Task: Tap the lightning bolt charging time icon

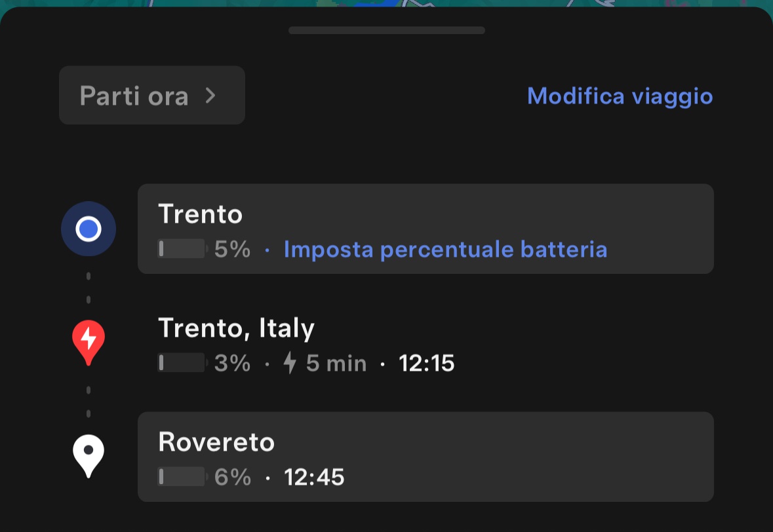Action: (290, 363)
